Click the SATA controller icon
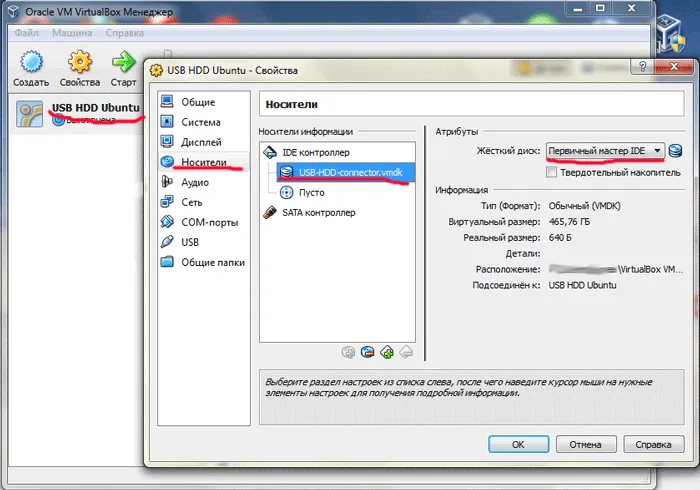The image size is (700, 490). (270, 212)
